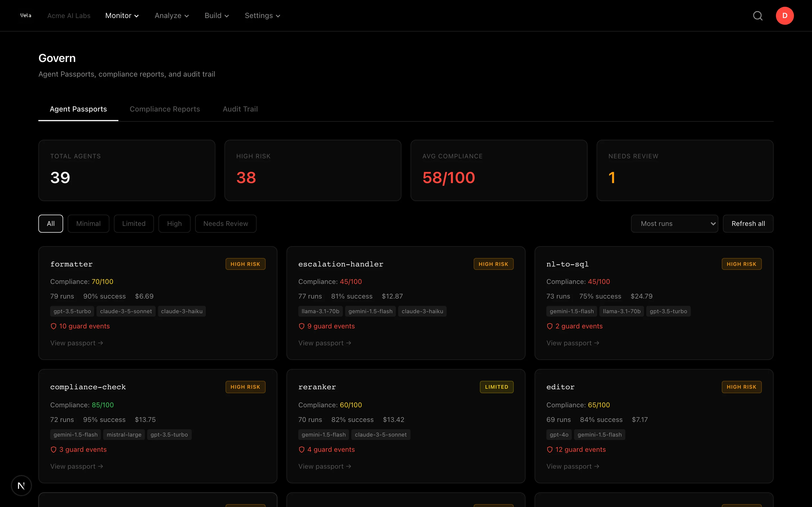This screenshot has width=812, height=507.
Task: Click the guard events shield on formatter card
Action: (54, 326)
